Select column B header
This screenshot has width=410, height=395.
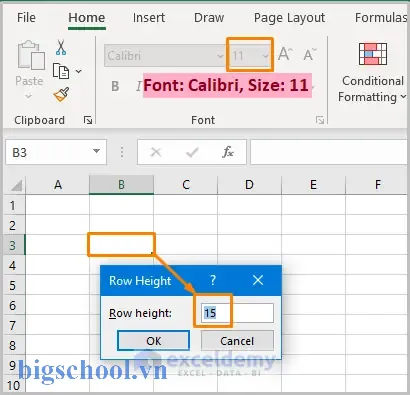coord(121,185)
